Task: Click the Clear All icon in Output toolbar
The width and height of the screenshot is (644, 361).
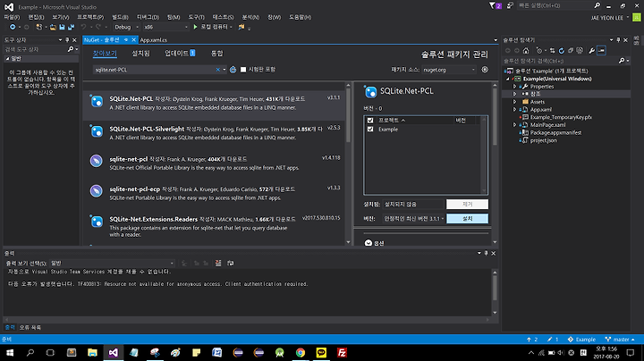Action: [218, 263]
